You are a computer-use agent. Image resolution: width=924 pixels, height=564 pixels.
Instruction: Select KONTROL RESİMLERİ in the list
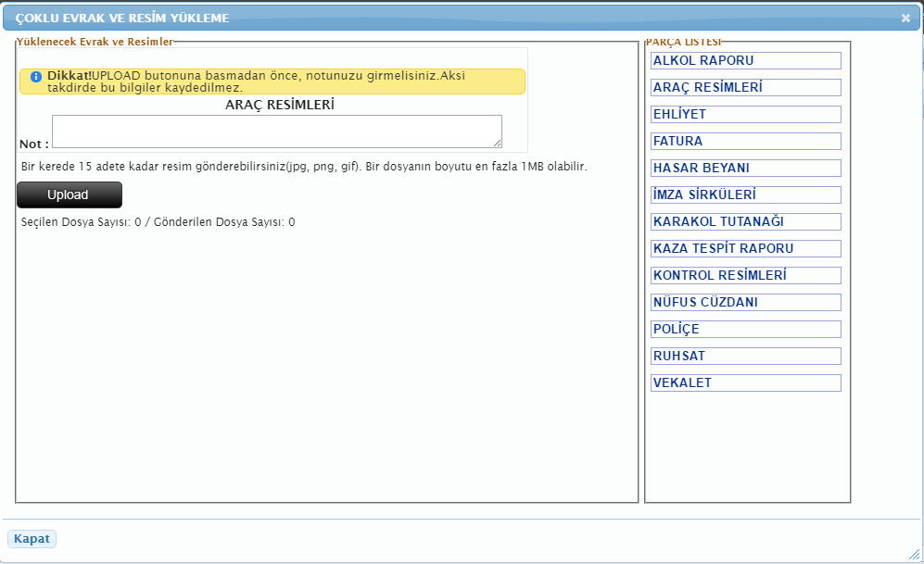tap(745, 276)
